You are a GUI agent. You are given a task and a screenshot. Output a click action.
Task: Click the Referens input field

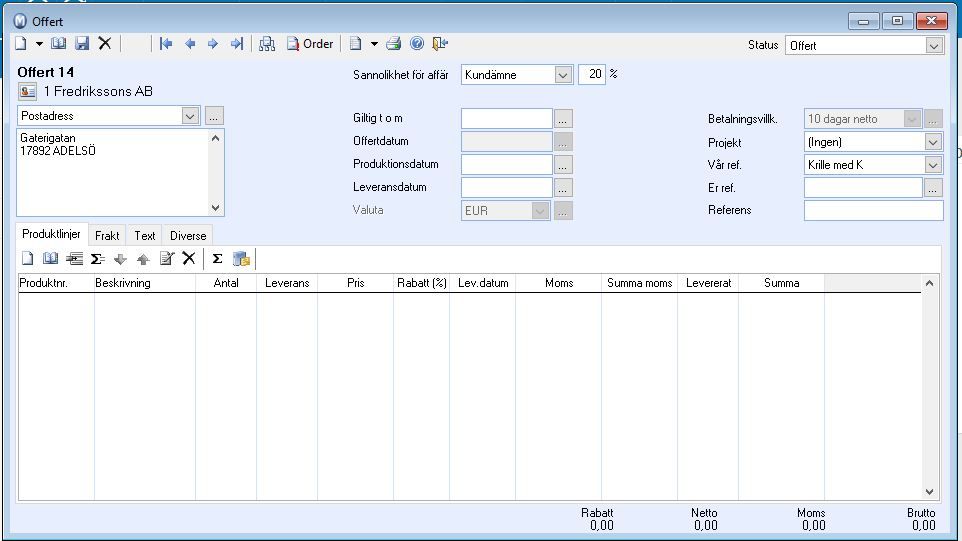coord(873,211)
